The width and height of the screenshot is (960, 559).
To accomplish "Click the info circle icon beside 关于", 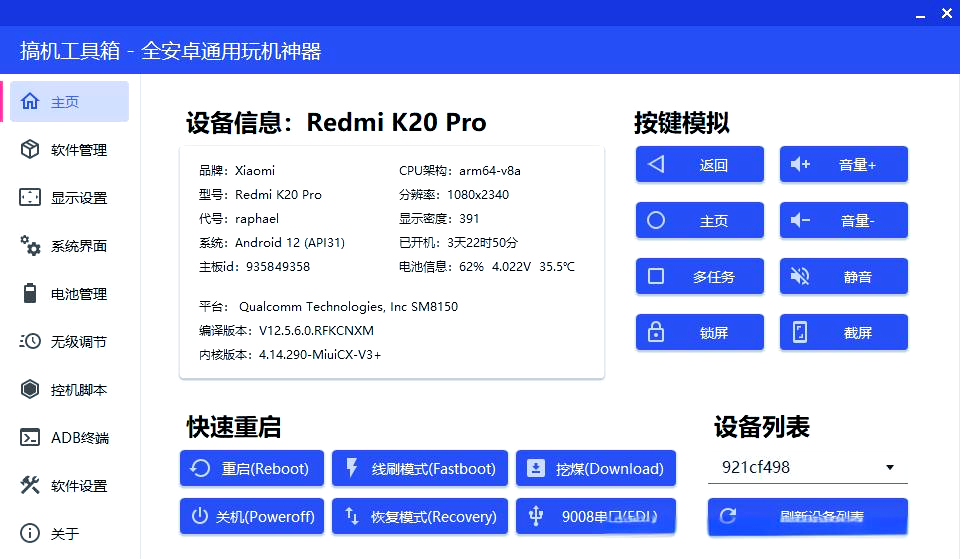I will [30, 533].
